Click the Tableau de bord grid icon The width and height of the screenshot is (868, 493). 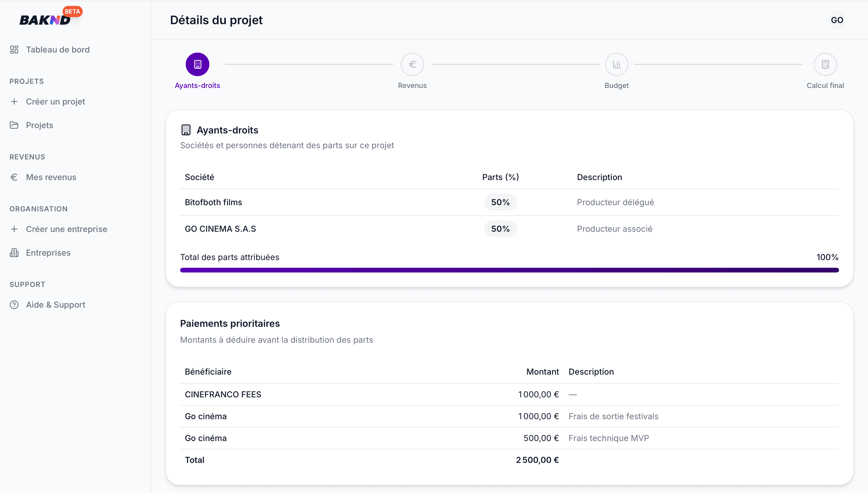[x=14, y=50]
